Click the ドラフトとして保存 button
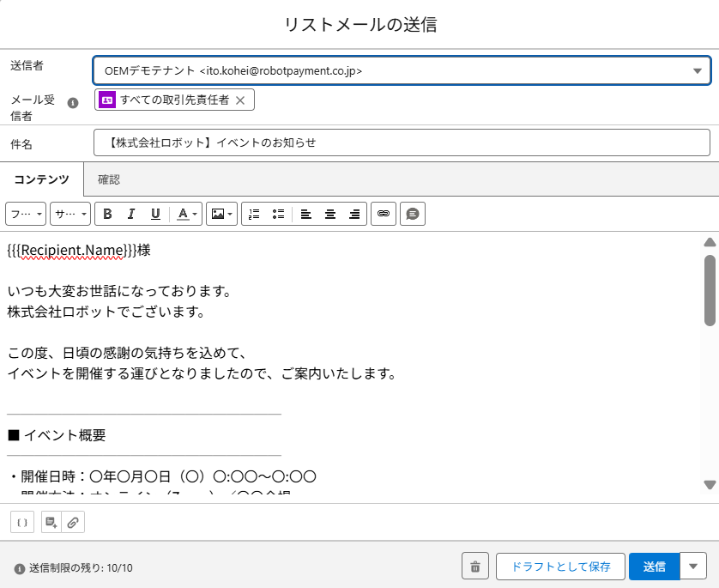 point(560,567)
